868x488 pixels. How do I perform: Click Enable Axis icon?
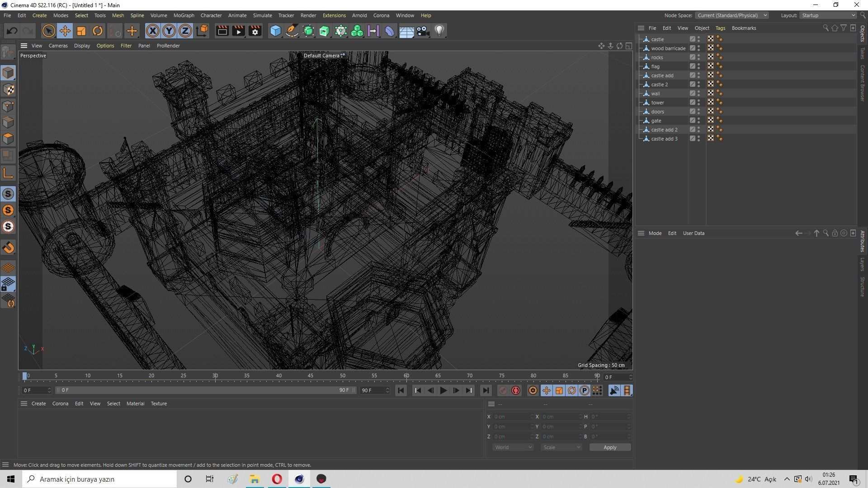[8, 173]
